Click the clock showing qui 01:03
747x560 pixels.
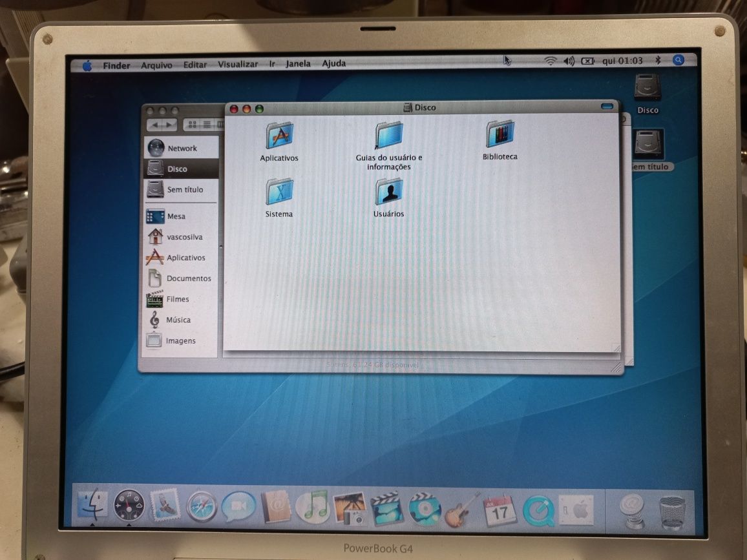pos(622,61)
